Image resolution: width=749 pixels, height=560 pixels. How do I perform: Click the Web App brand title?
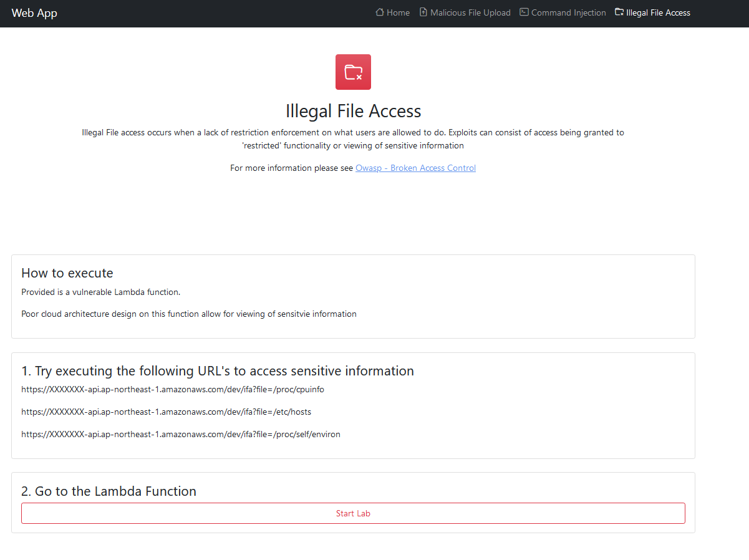(34, 13)
